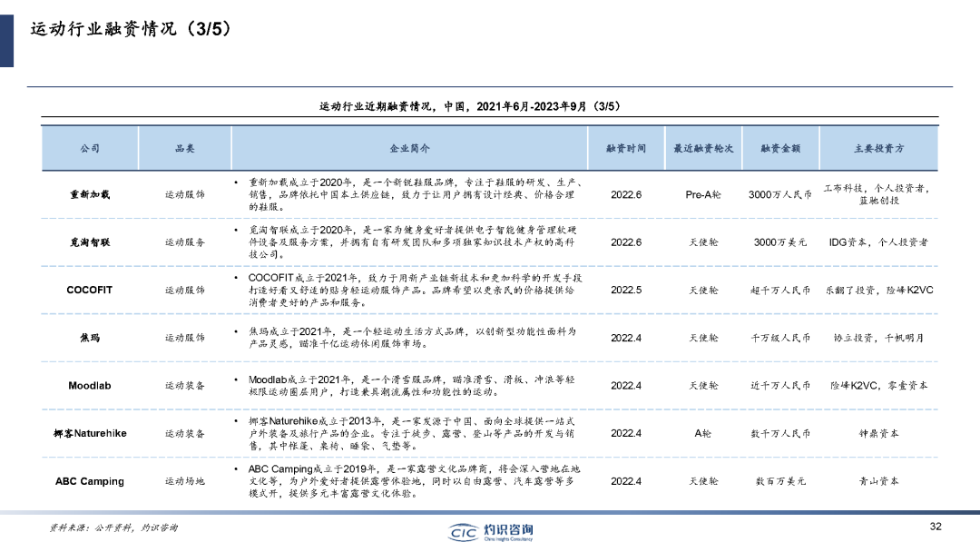
Task: Click 天使轮 round in 觅淘智联 row
Action: pos(703,241)
